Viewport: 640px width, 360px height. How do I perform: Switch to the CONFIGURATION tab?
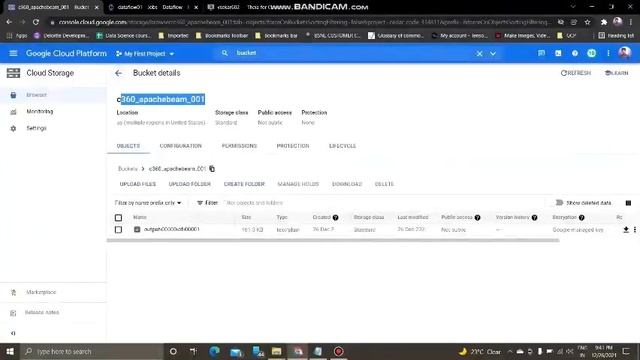(x=180, y=146)
